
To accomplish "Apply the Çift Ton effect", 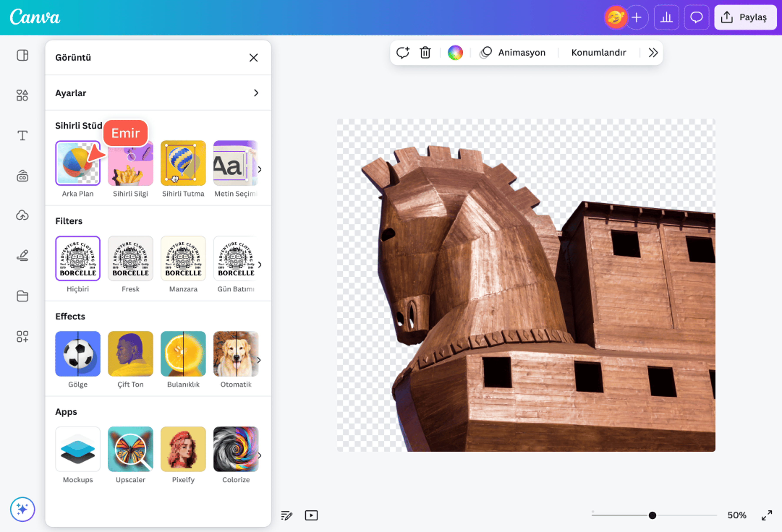I will (131, 354).
